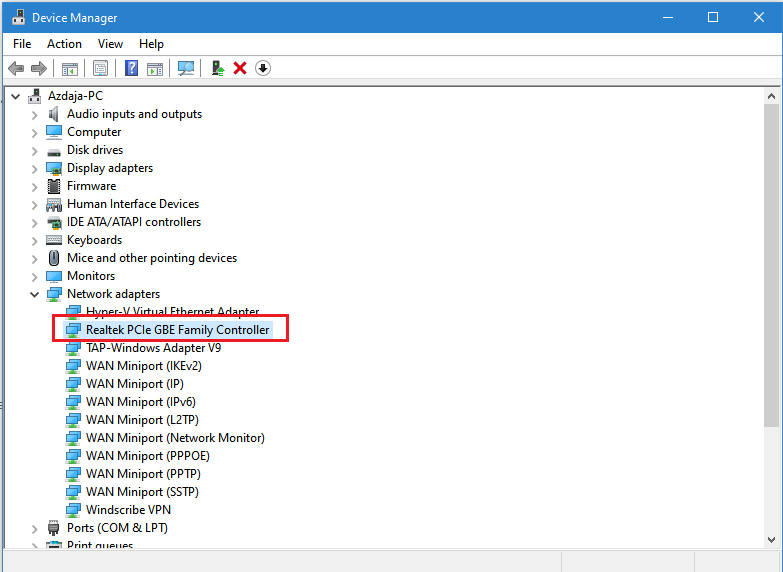Open the View menu
Image resolution: width=783 pixels, height=572 pixels.
(x=110, y=44)
